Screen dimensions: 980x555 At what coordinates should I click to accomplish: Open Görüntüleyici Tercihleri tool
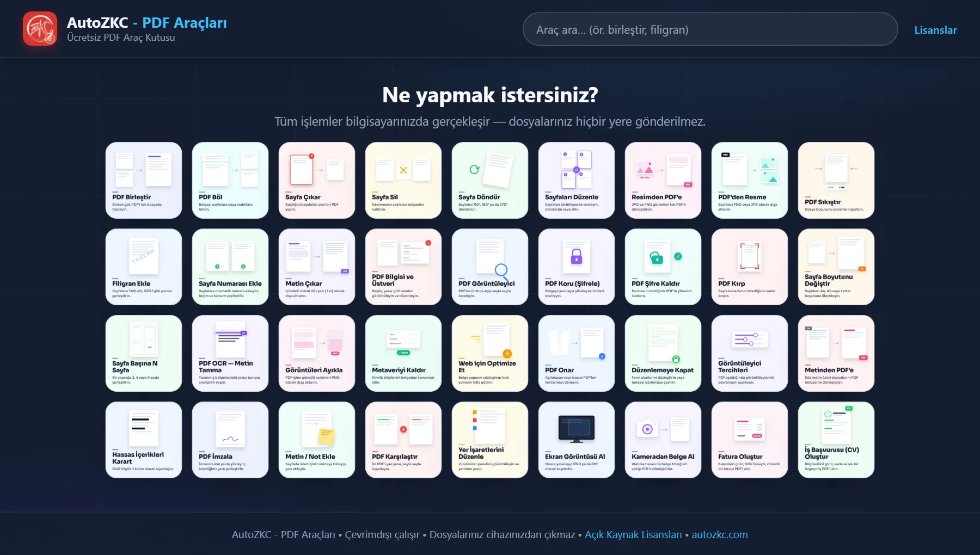click(750, 354)
